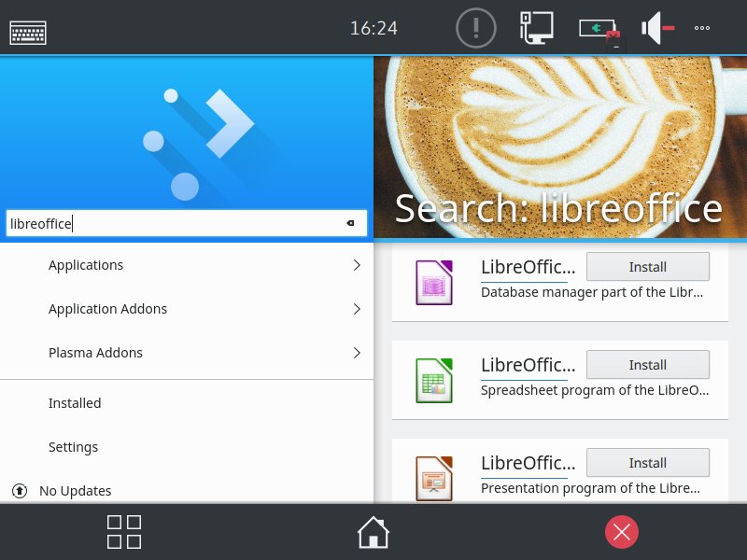The image size is (747, 560).
Task: Close the app with red X button
Action: point(622,532)
